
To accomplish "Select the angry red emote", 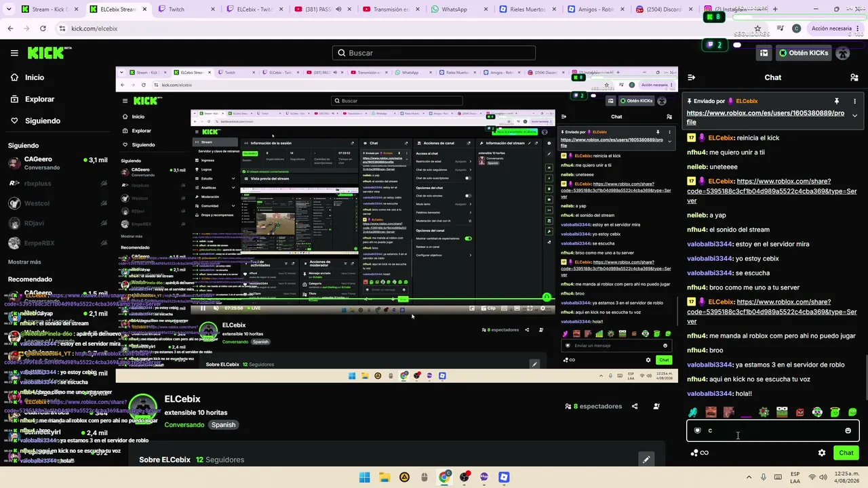I will click(800, 412).
